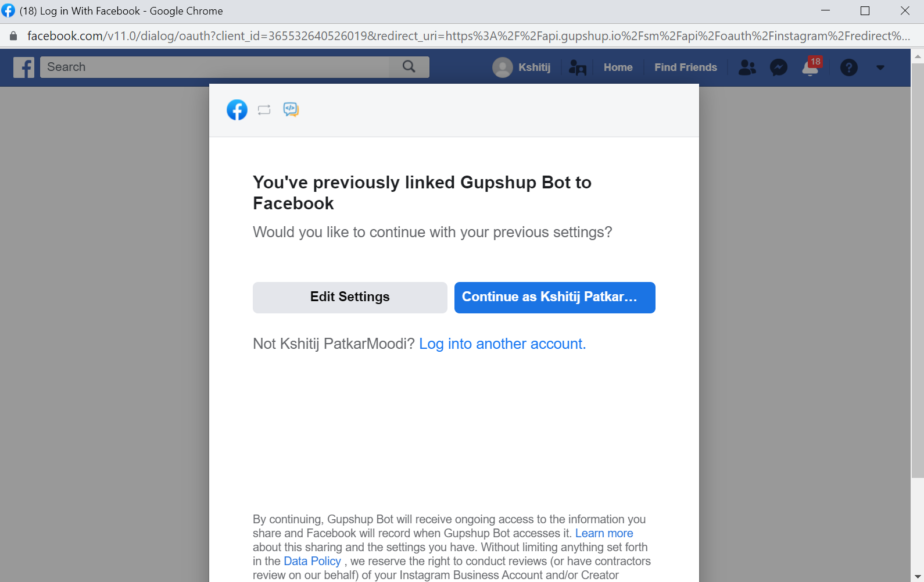
Task: Expand the account dropdown arrow
Action: pos(880,67)
